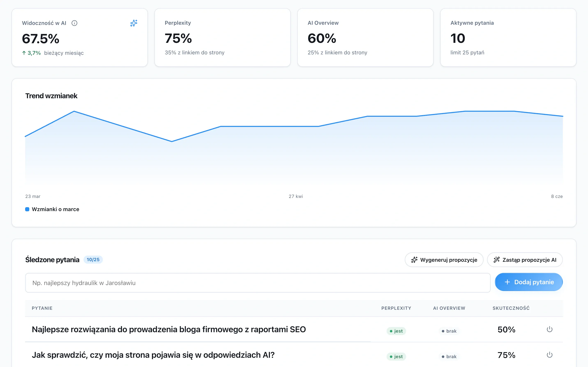Click the Perplexity 75% card value

(x=178, y=38)
